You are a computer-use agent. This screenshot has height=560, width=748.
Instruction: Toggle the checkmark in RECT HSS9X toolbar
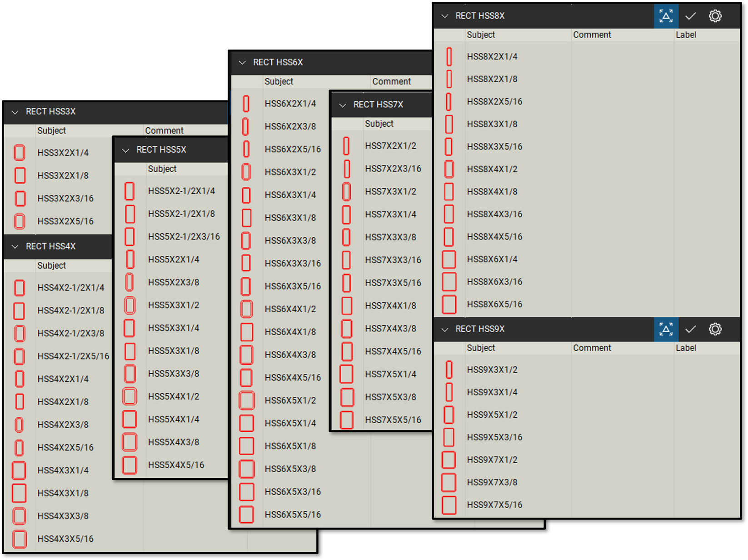690,329
